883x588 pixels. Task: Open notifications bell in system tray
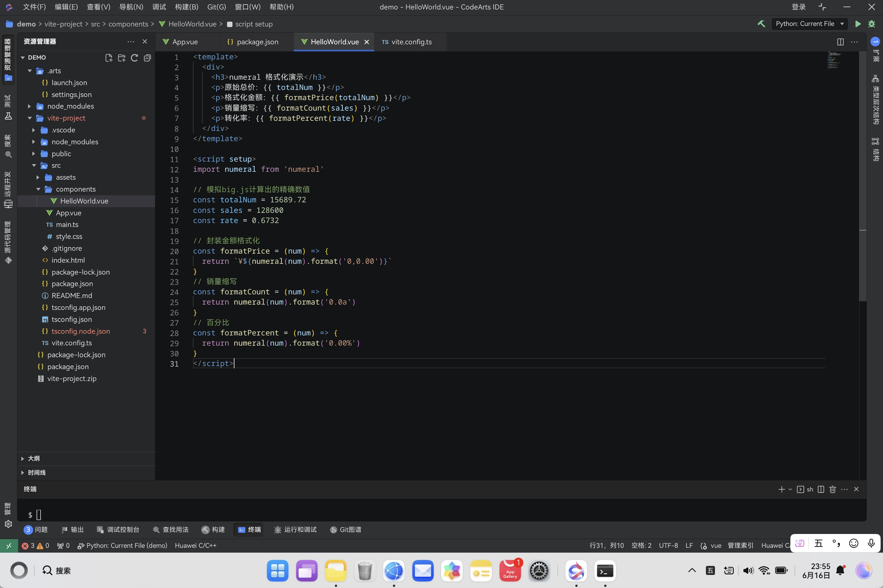coord(841,571)
